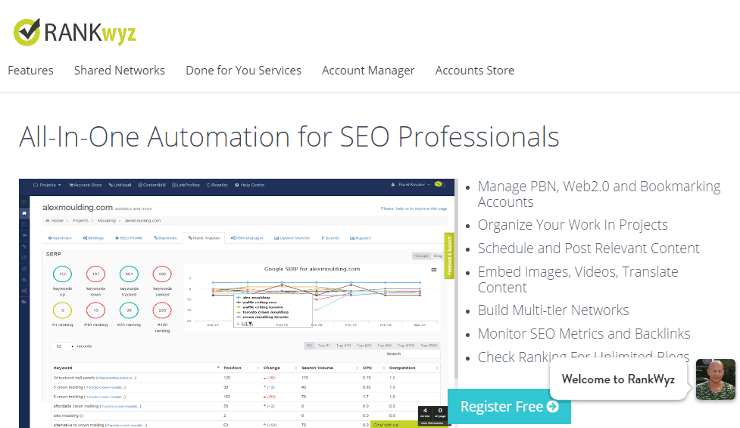
Task: Click "Manage PBN, Web2.0 and Bookmarking Accounts" text
Action: tap(599, 194)
